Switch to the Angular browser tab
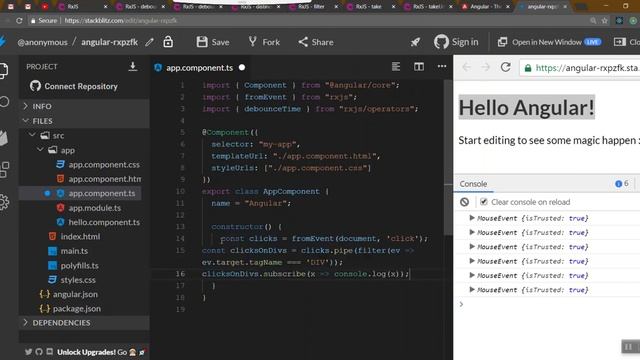The width and height of the screenshot is (640, 360). click(485, 7)
